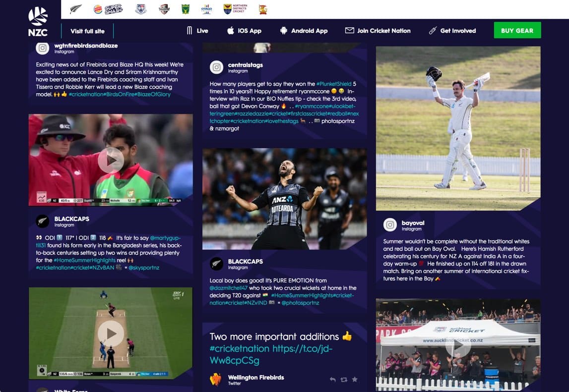
Task: Open the Northern Districts Cricket logo
Action: [236, 9]
